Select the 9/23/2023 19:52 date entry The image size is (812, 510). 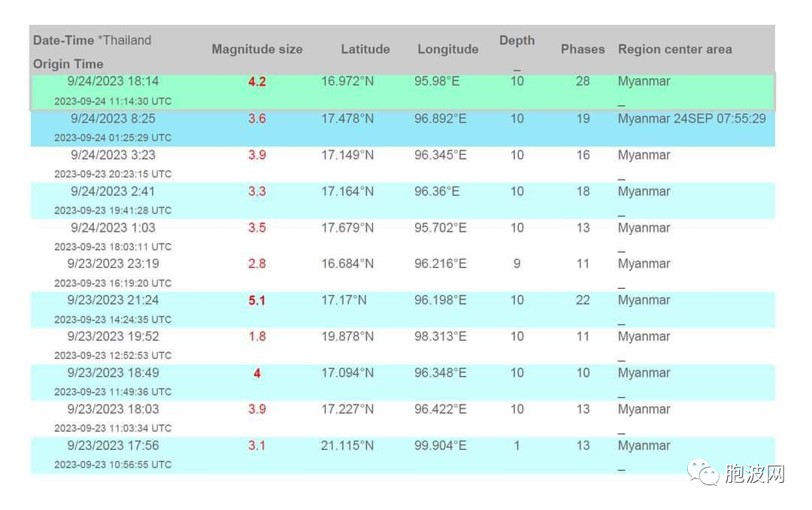[x=113, y=336]
